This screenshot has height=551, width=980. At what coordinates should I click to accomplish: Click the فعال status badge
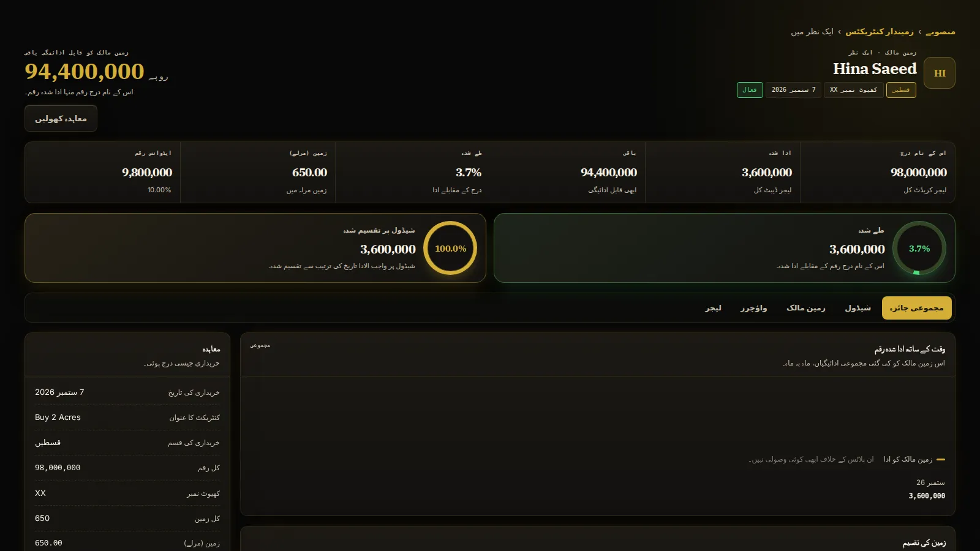point(750,90)
